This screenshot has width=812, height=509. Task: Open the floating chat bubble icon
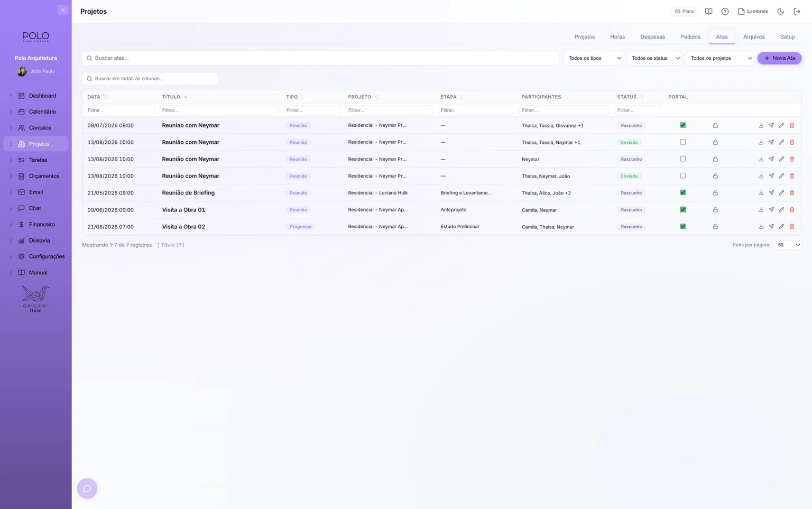87,488
